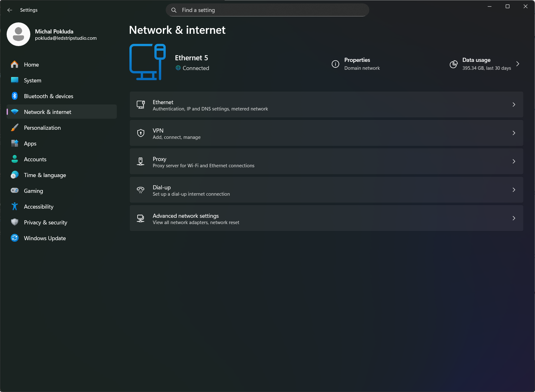Click the Network Wi-Fi icon in sidebar
This screenshot has height=392, width=535.
(15, 112)
